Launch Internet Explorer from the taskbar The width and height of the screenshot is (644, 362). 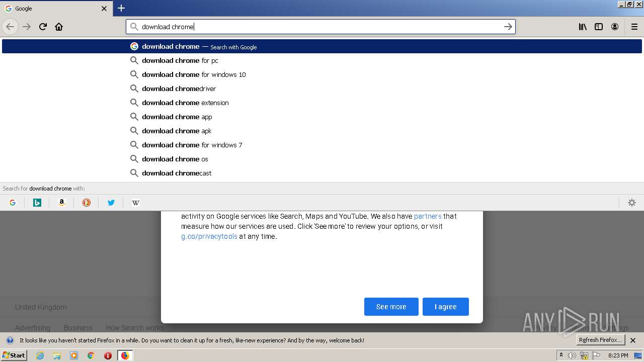(x=40, y=355)
